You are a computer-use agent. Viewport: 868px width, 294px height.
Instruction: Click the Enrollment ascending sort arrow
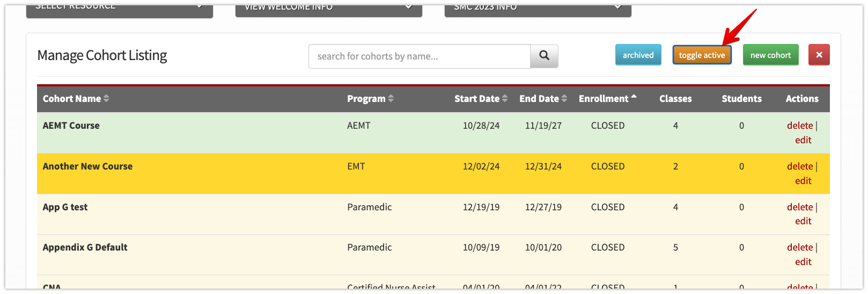click(634, 97)
